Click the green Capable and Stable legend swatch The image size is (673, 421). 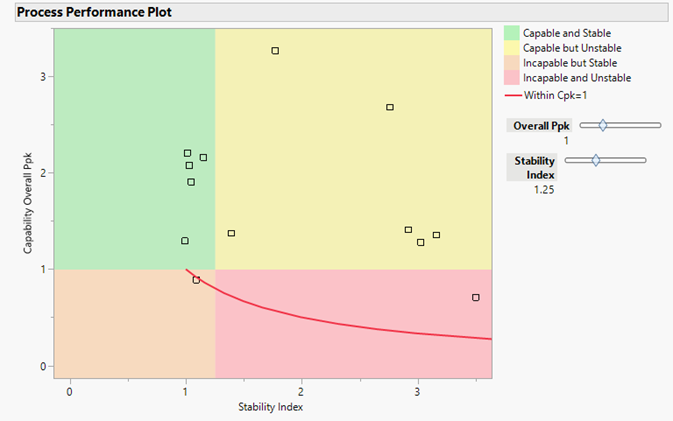point(510,34)
